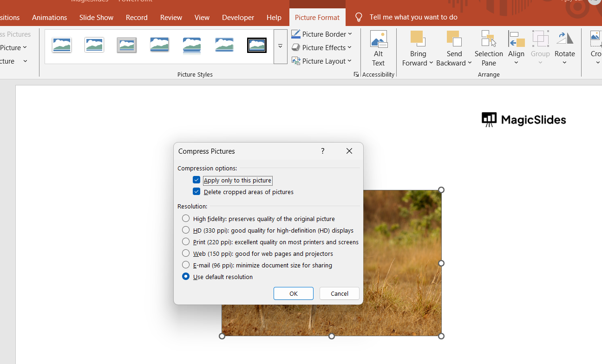Click the Send Backward icon
Viewport: 602px width, 364px height.
tap(454, 39)
